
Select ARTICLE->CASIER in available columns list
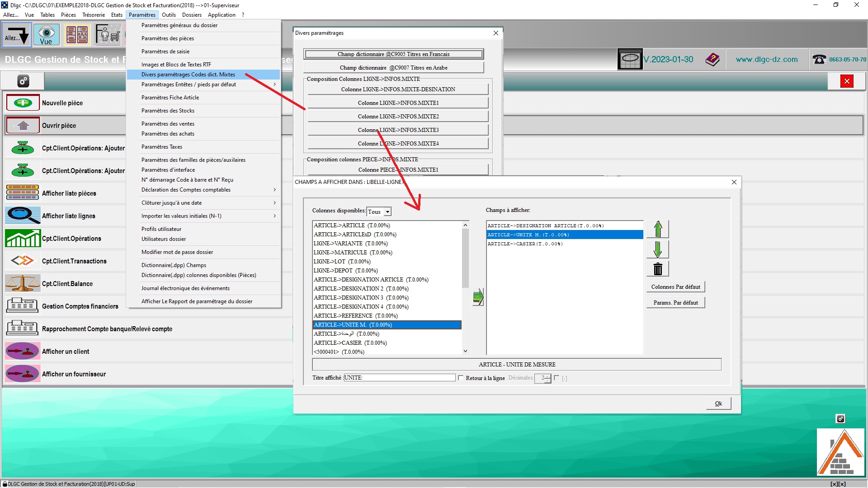tap(387, 343)
